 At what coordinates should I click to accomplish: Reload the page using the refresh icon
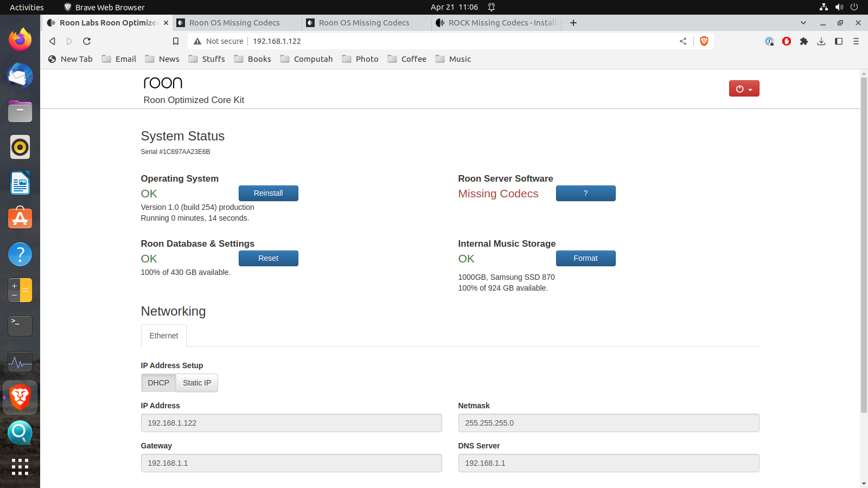87,41
